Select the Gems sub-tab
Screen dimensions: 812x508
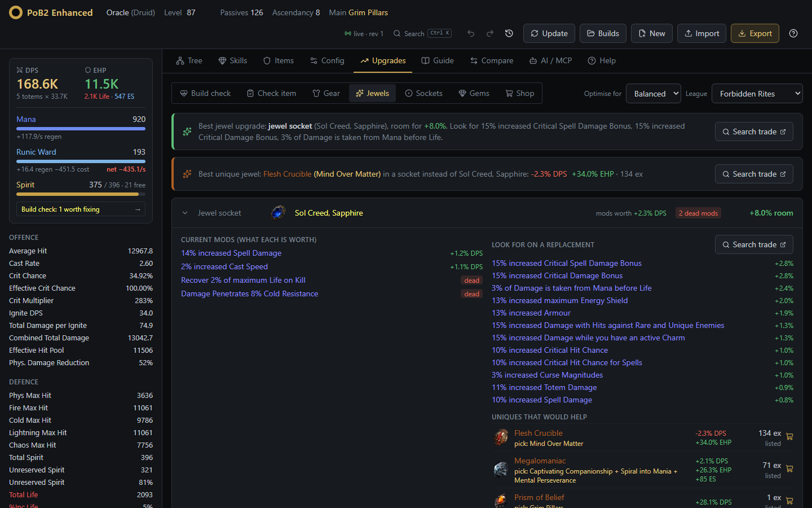474,93
